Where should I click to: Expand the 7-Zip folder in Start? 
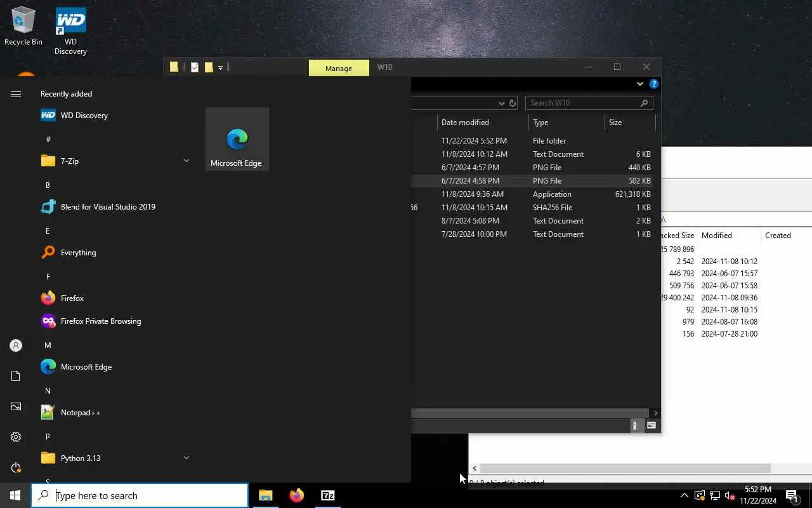pyautogui.click(x=186, y=161)
